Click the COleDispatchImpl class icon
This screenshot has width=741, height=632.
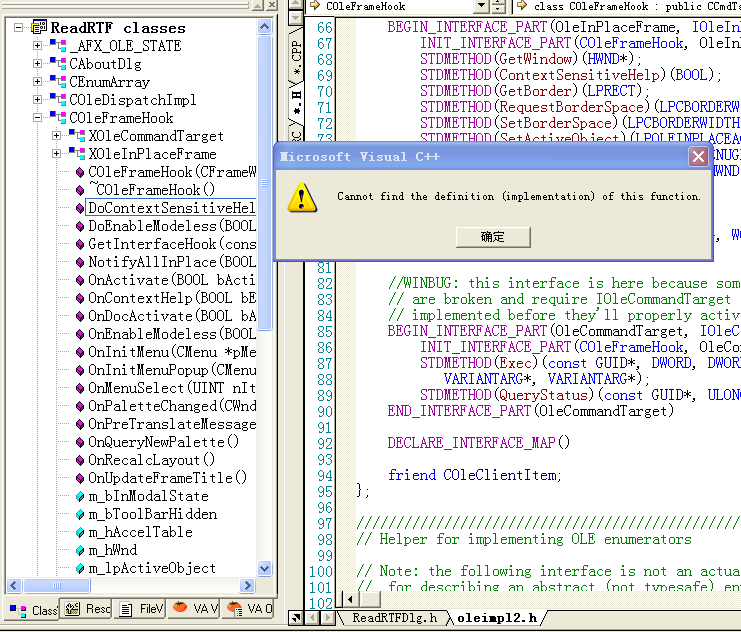[x=58, y=99]
